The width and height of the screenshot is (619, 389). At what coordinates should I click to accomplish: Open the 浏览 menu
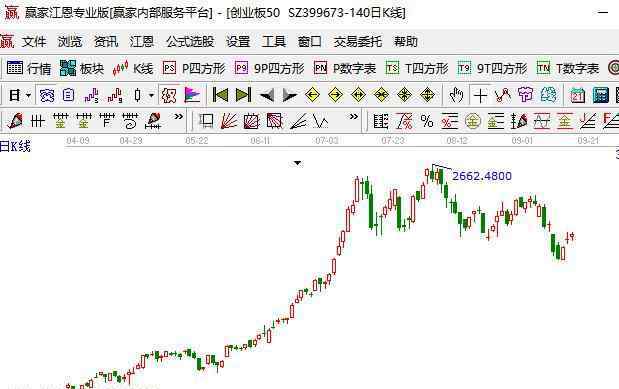pos(70,41)
